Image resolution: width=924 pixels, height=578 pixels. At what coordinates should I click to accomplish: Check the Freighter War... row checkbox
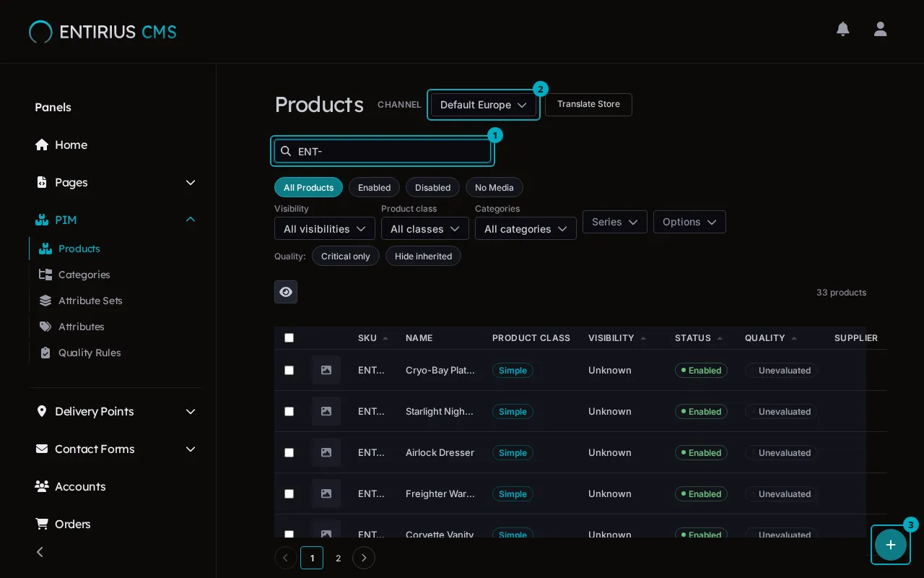click(289, 493)
